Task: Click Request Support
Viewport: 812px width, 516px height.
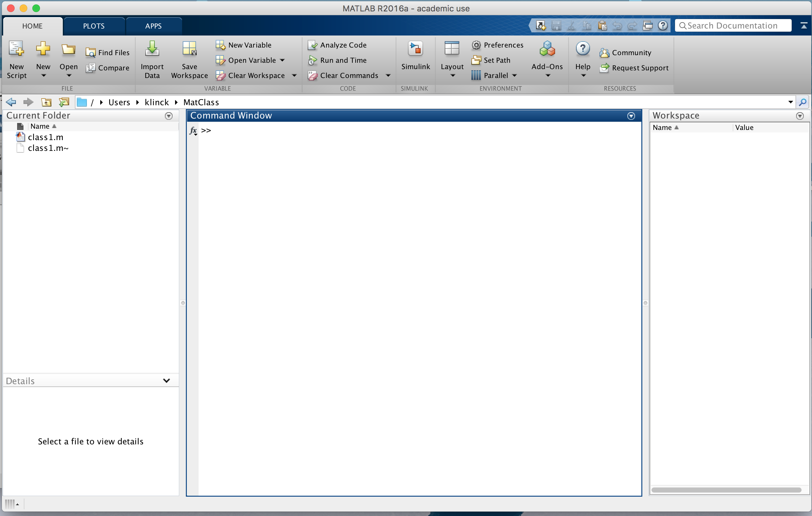Action: pos(634,68)
